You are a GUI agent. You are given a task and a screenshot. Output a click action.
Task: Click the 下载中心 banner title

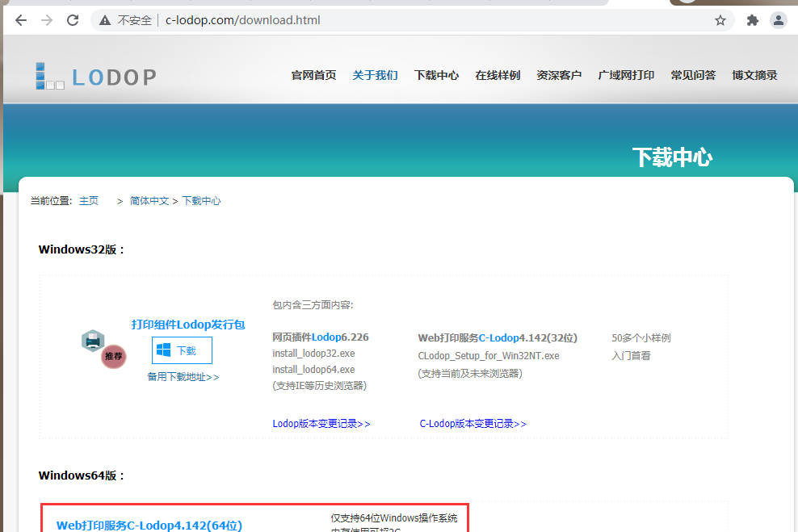click(x=672, y=157)
